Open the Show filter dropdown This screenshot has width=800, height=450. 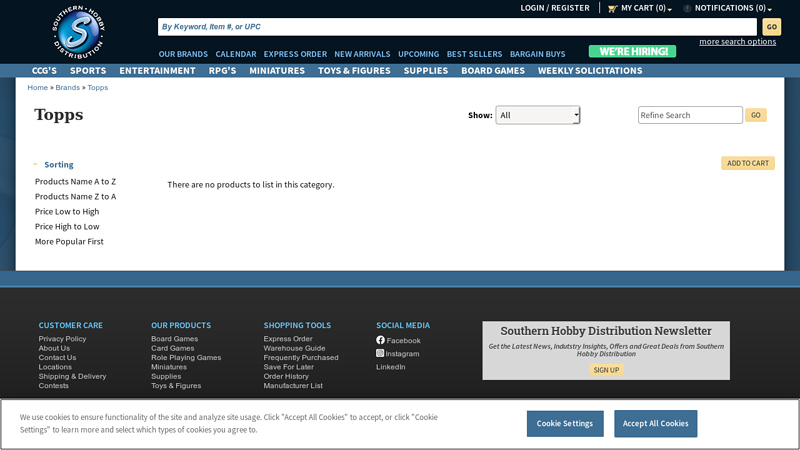(x=538, y=115)
